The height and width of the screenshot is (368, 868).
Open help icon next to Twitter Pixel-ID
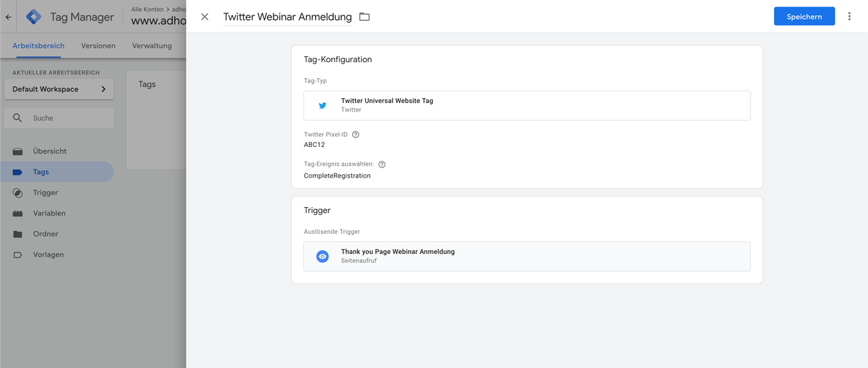coord(356,134)
